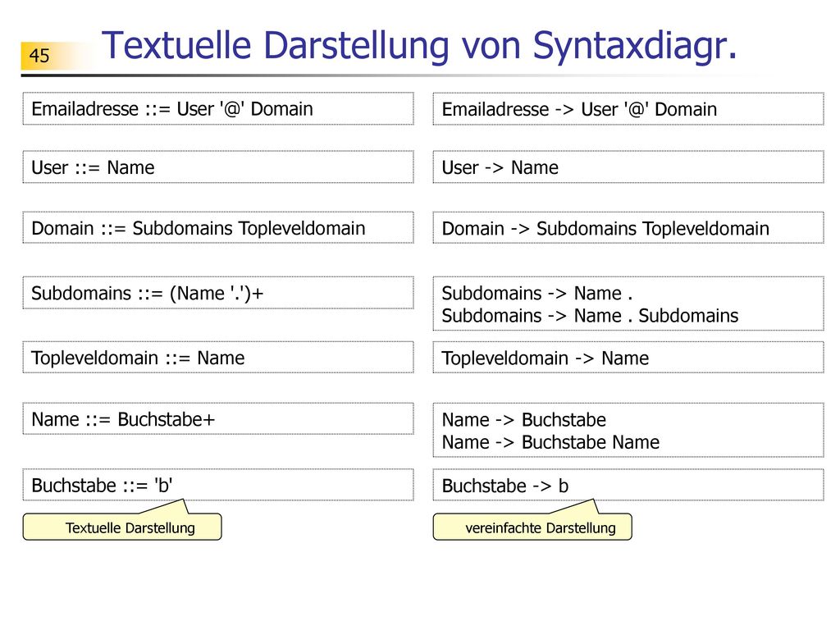Screen dimensions: 840x630
Task: Click 'Emailadresse -> User '@' Domain' box
Action: [628, 109]
